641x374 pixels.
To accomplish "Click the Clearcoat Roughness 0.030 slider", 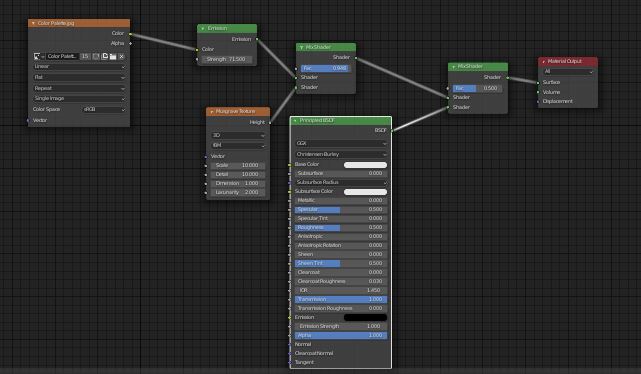I will pos(341,282).
